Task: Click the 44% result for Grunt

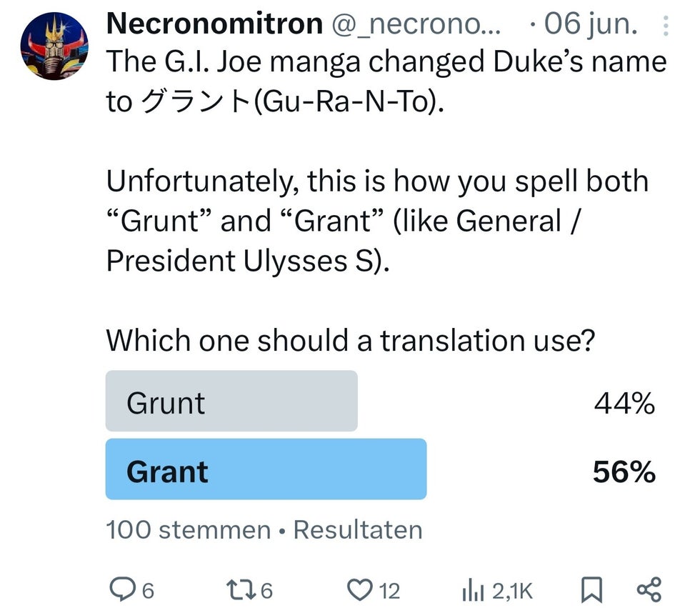Action: [x=624, y=403]
